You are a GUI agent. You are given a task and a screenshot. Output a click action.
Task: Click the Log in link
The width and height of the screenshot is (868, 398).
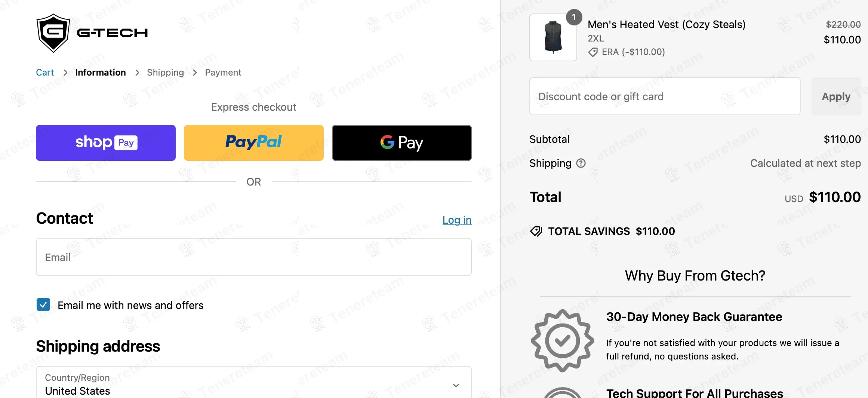(457, 220)
